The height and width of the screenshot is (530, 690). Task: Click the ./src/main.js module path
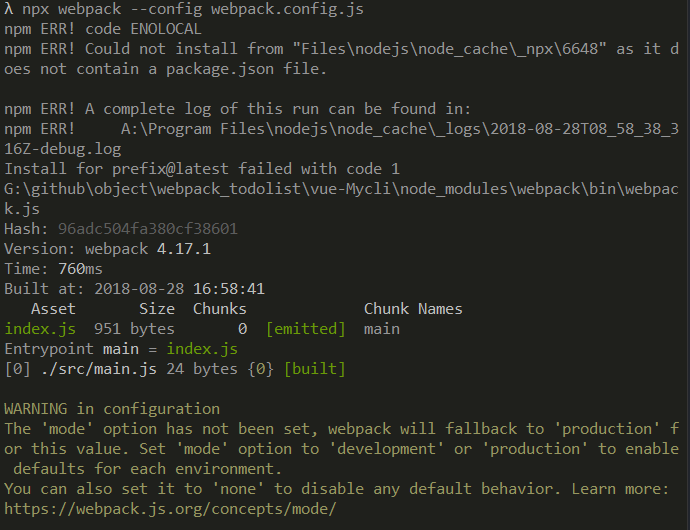99,369
